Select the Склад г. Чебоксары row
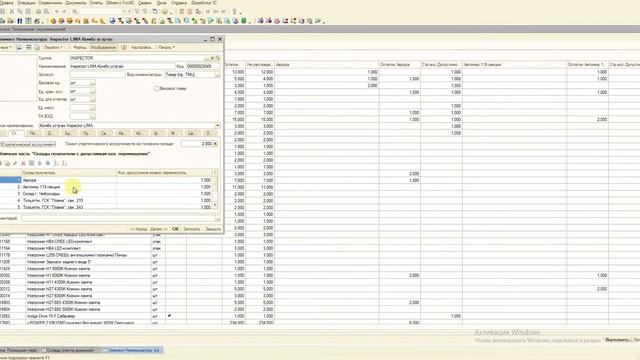This screenshot has height=360, width=640. pos(106,194)
